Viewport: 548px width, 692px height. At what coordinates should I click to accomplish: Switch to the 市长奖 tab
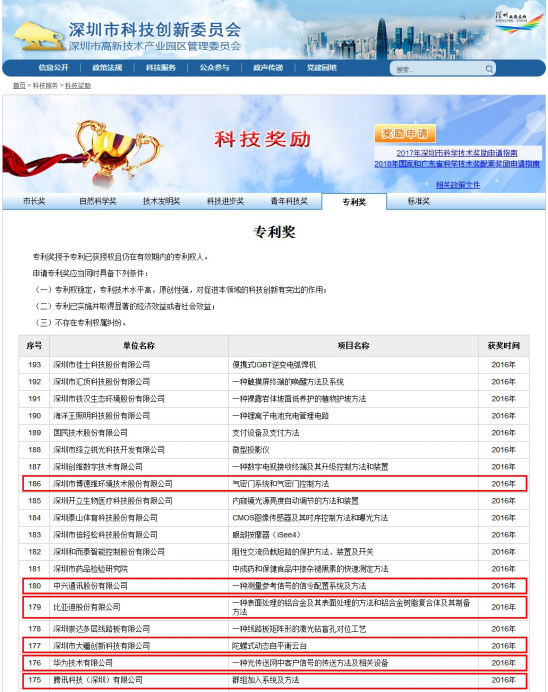tap(34, 201)
